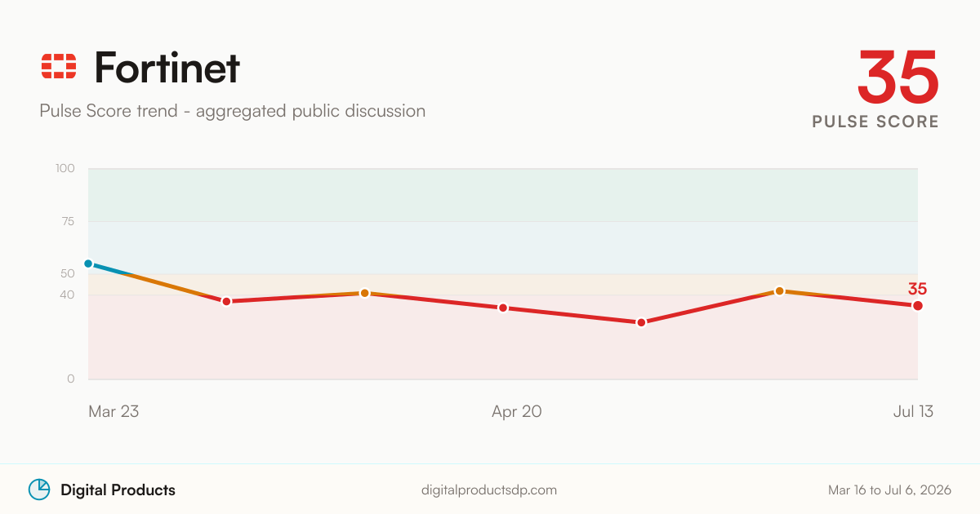980x514 pixels.
Task: Click the Mar 16 to Jul 6, 2026 date range
Action: pyautogui.click(x=889, y=490)
